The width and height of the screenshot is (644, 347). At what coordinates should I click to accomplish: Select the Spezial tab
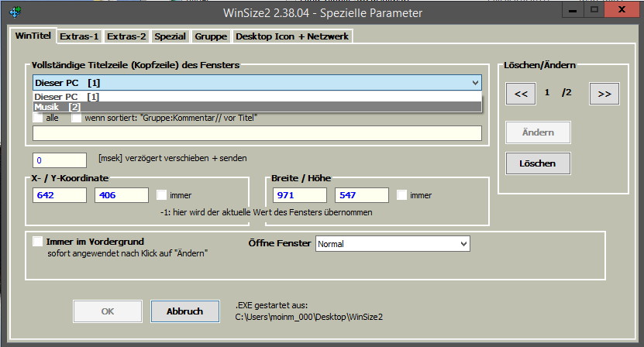pos(170,36)
